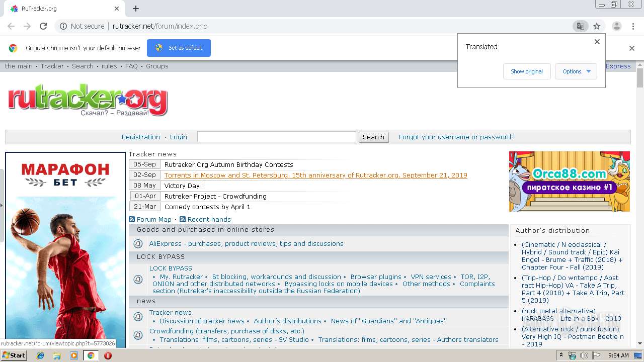Click Show original in translate popup

527,71
